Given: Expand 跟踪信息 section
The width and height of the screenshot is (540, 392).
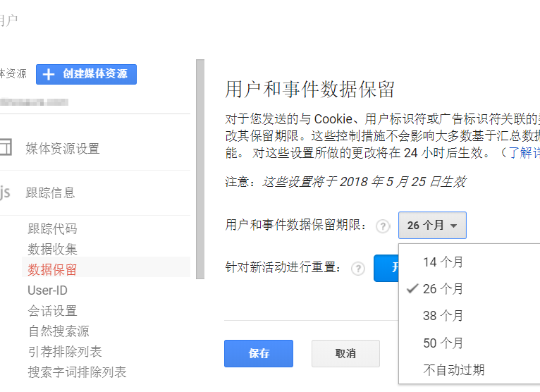Looking at the screenshot, I should (x=50, y=192).
